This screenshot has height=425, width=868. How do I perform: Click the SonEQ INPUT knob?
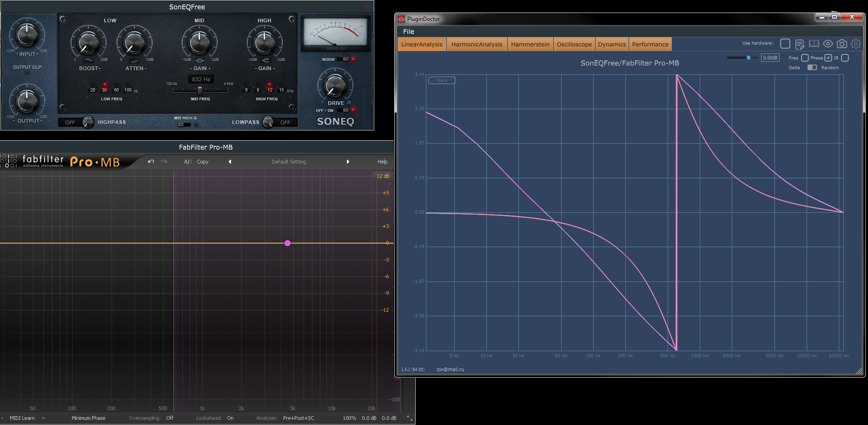[27, 34]
